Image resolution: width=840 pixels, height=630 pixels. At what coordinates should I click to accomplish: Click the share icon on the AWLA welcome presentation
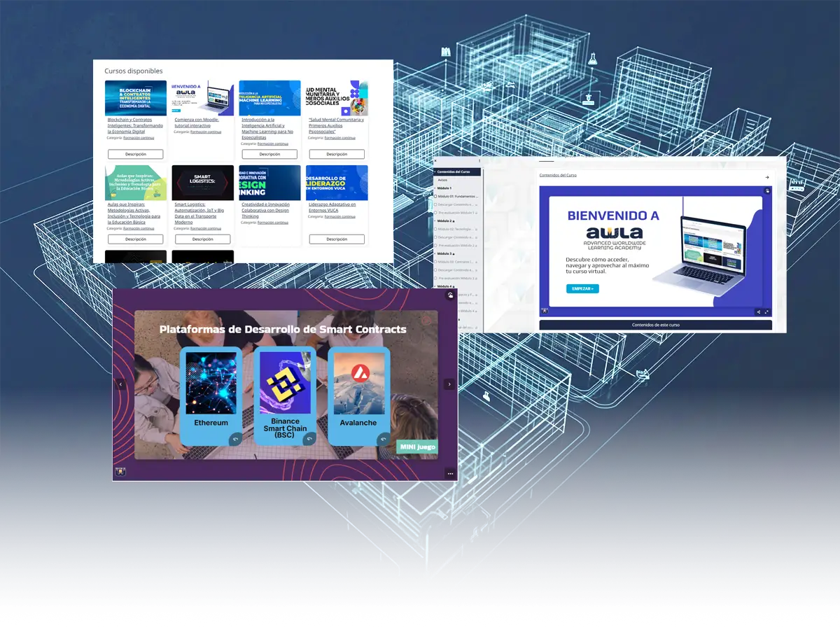pos(758,311)
